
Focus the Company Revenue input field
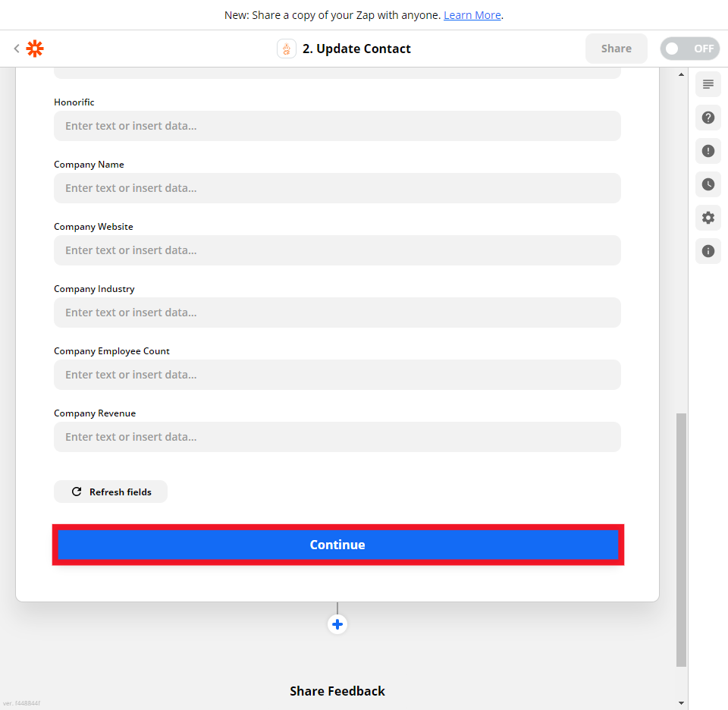pyautogui.click(x=337, y=437)
